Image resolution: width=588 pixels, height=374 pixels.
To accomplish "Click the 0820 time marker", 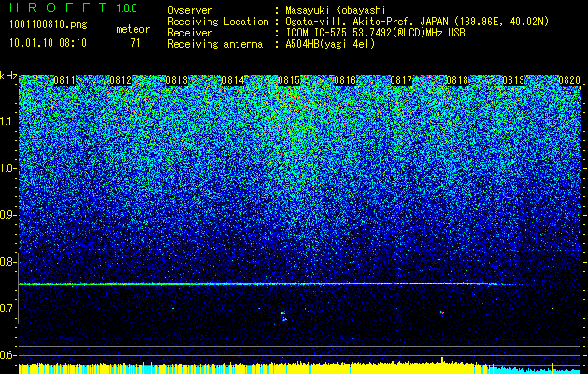I will (569, 80).
